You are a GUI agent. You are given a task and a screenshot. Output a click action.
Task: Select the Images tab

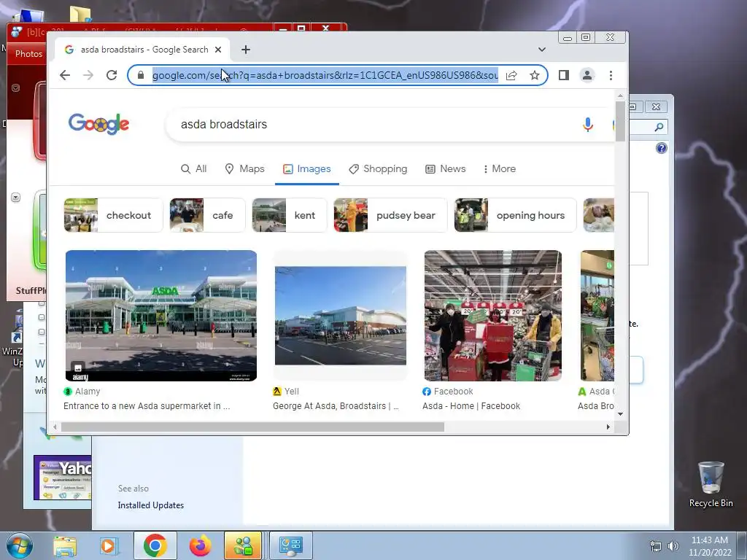[x=307, y=168]
